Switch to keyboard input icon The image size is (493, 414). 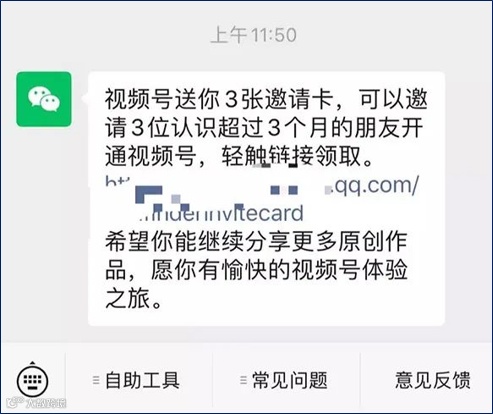click(32, 379)
